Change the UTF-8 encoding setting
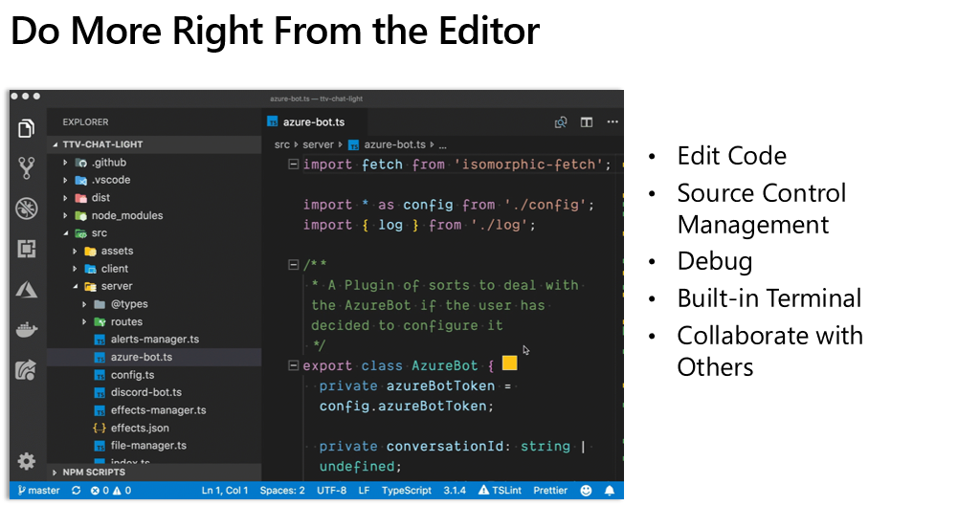Image resolution: width=980 pixels, height=506 pixels. point(331,491)
